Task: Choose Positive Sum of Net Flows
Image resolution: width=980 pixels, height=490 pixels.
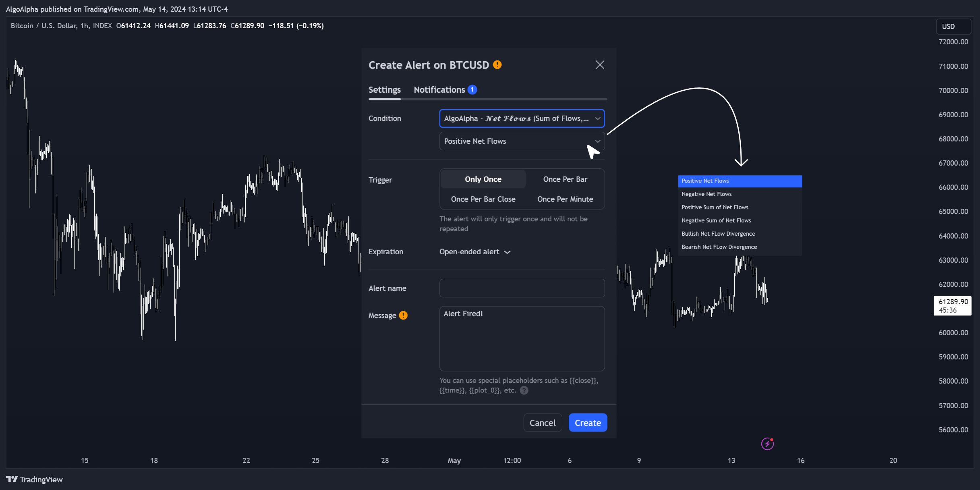Action: [740, 208]
